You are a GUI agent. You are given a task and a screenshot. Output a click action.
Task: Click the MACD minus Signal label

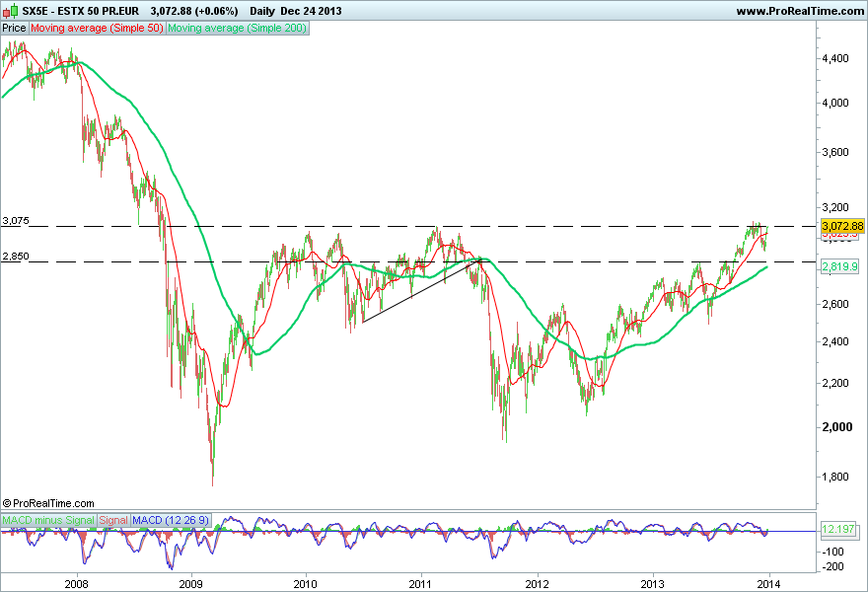pyautogui.click(x=48, y=520)
